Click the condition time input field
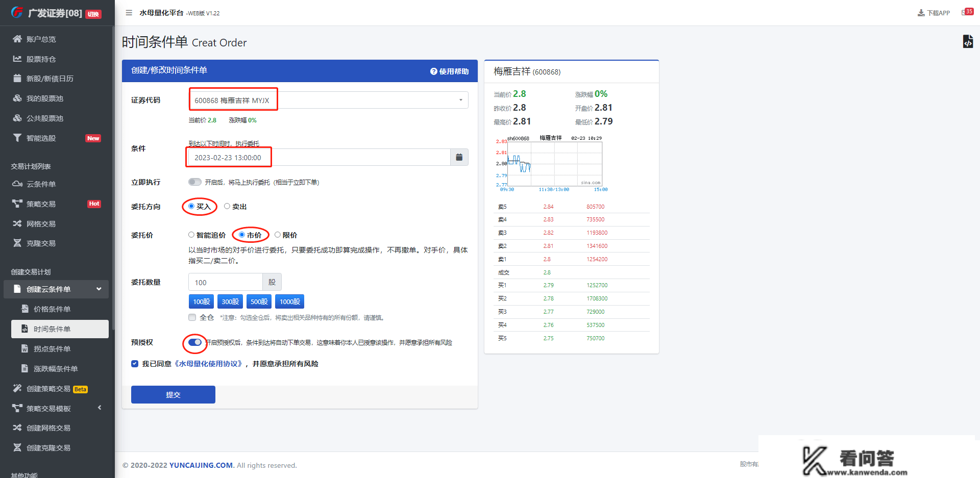Viewport: 980px width, 478px height. click(319, 157)
